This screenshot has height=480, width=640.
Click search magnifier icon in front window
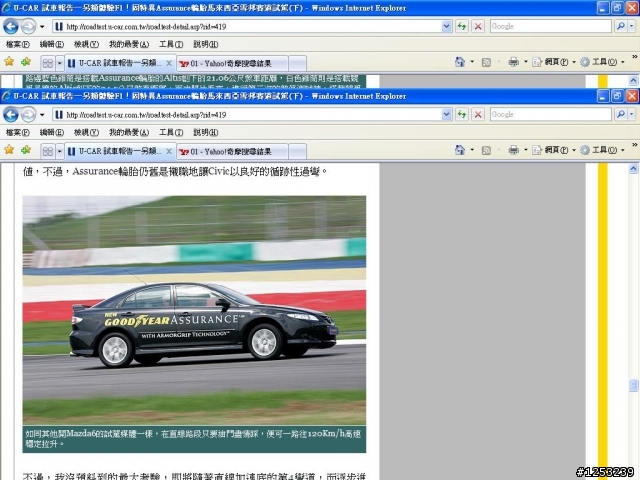coord(621,115)
